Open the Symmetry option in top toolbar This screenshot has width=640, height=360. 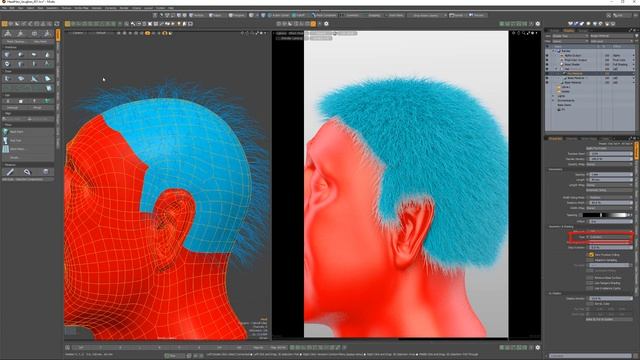point(353,15)
